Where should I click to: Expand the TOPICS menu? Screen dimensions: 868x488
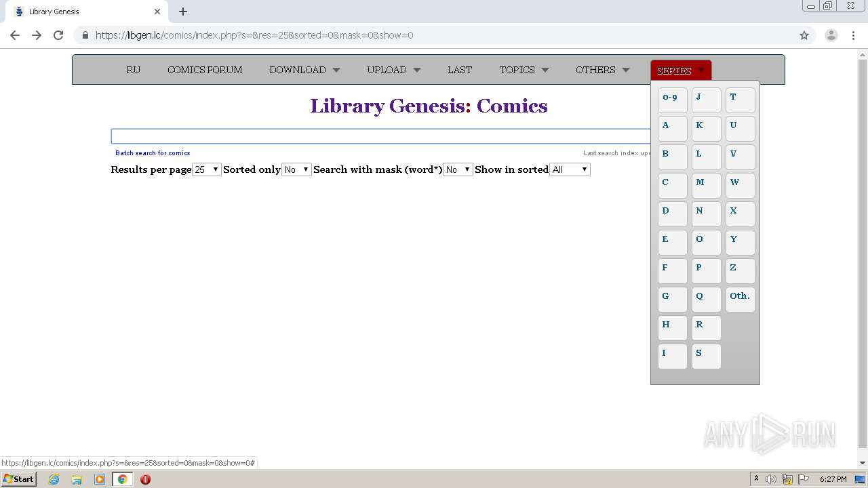click(524, 70)
